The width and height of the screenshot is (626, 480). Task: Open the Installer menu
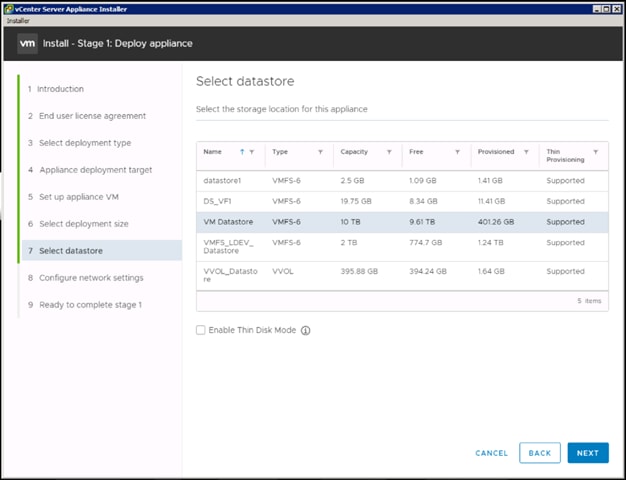pos(18,21)
